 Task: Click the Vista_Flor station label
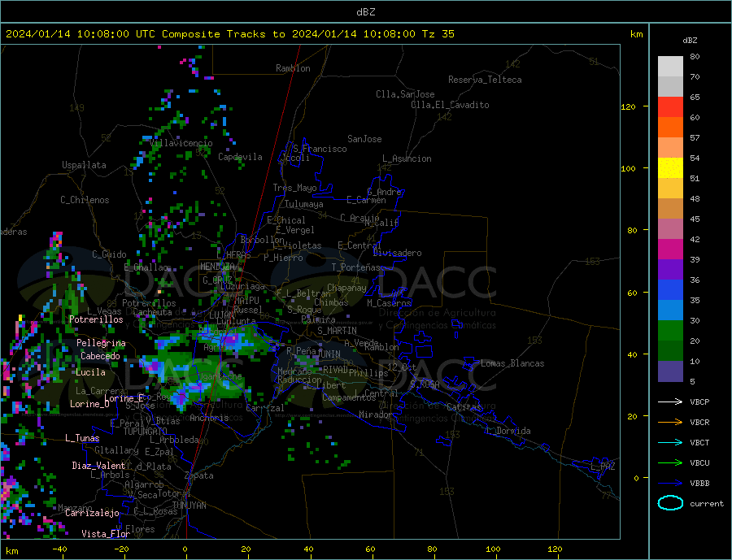point(106,534)
